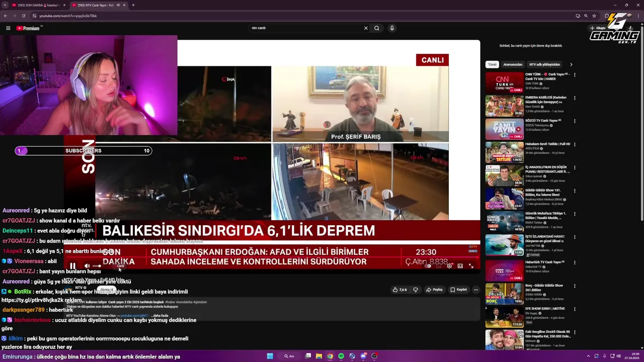Select the 'Tümü' filter chip
Image resolution: width=644 pixels, height=362 pixels.
click(x=492, y=64)
